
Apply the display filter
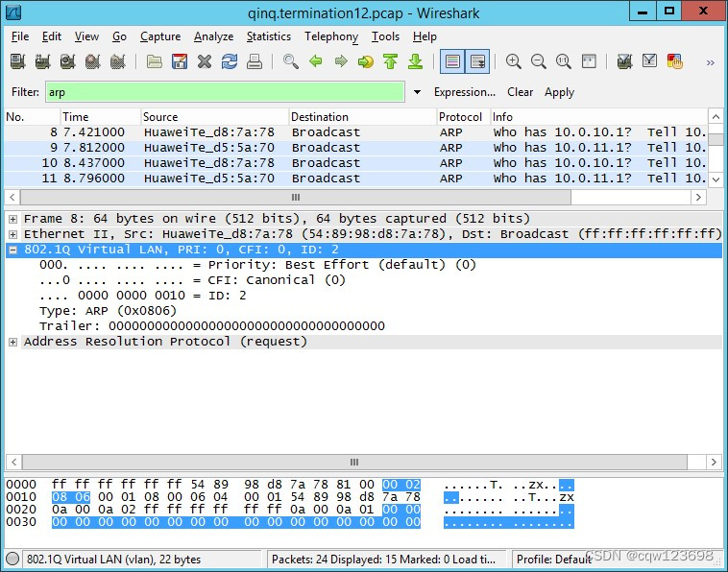tap(560, 92)
